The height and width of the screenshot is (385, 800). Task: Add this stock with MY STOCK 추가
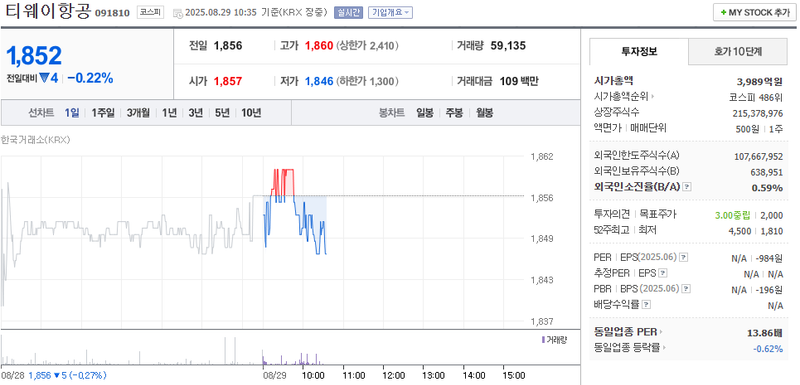pos(755,13)
